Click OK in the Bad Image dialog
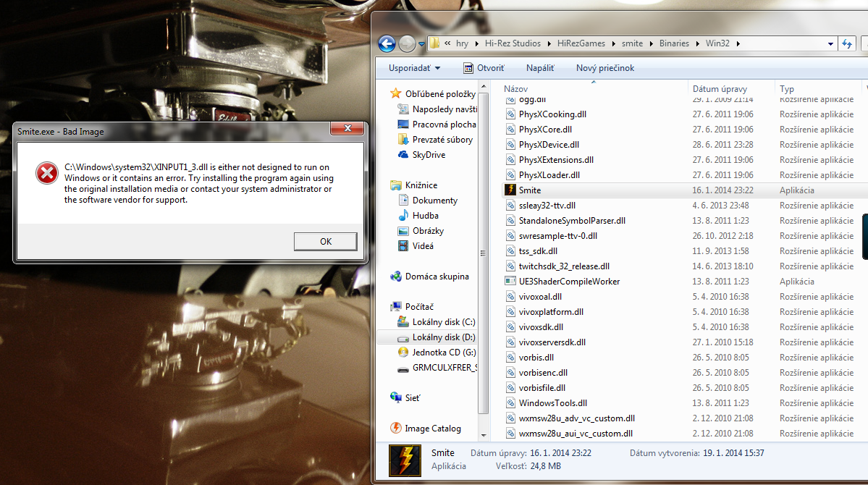Image resolution: width=868 pixels, height=485 pixels. pos(325,242)
